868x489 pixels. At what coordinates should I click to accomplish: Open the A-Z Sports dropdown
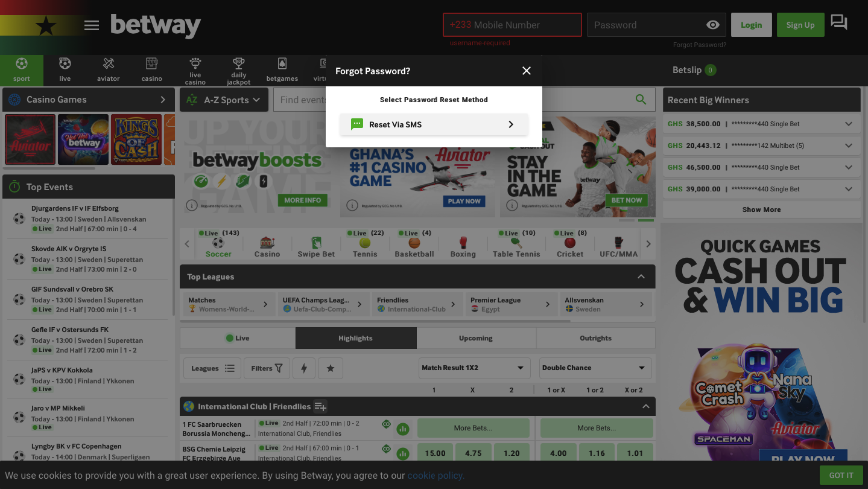[x=224, y=100]
